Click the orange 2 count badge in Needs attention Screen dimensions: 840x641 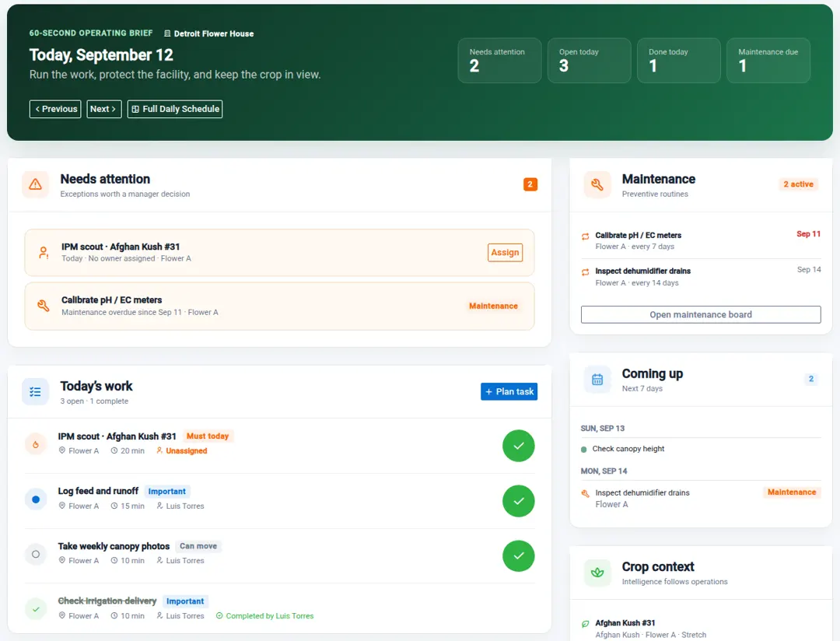coord(530,184)
